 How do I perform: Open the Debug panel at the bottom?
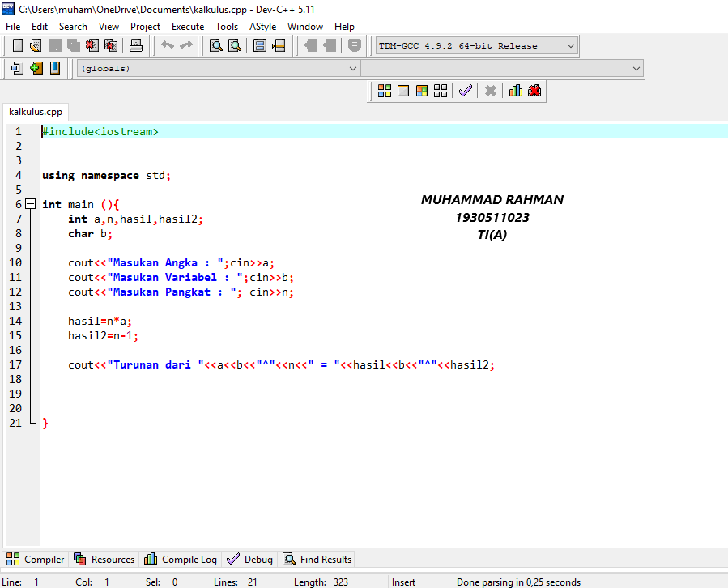[x=249, y=559]
